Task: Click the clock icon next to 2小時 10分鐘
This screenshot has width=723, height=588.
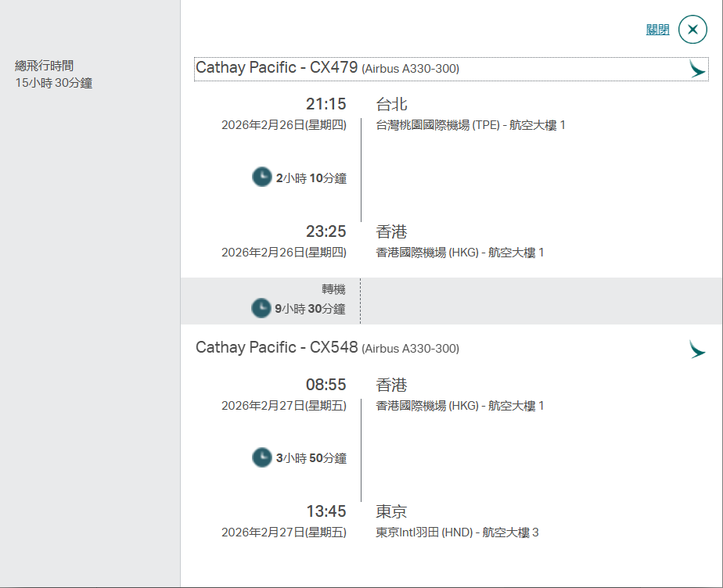Action: tap(262, 177)
